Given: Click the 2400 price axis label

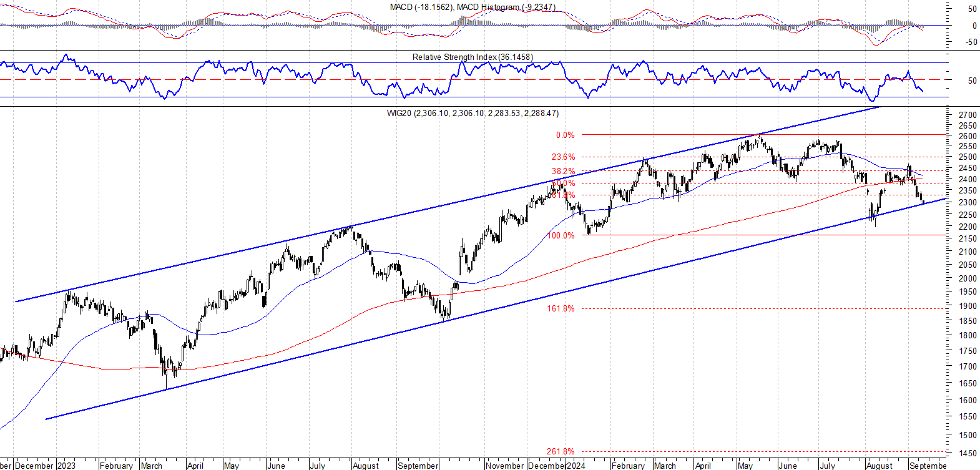Looking at the screenshot, I should [x=968, y=180].
